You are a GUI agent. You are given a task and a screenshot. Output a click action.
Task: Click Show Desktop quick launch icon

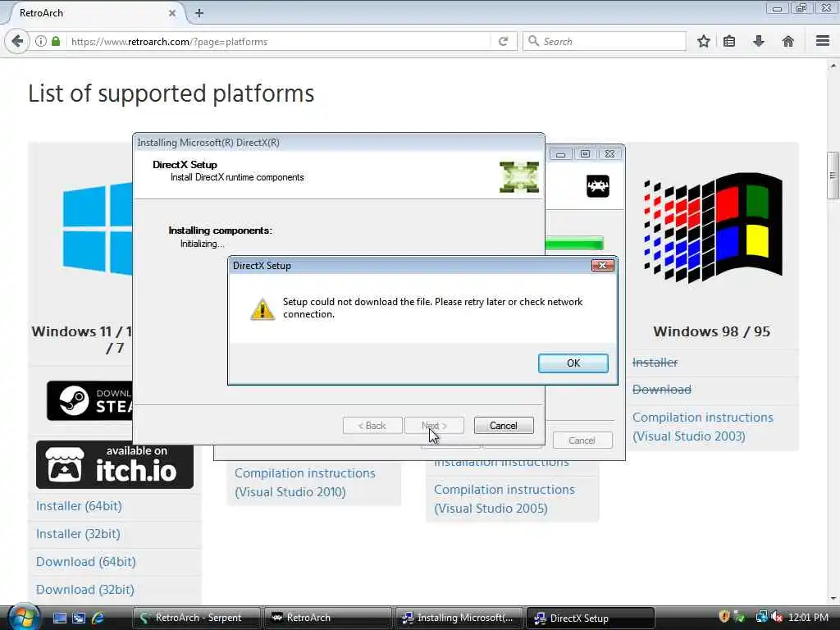click(x=59, y=618)
